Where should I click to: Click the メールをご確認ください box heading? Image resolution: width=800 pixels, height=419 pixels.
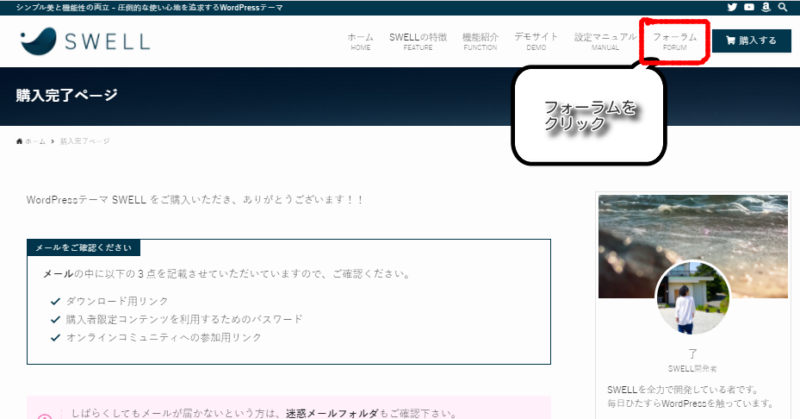coord(84,248)
